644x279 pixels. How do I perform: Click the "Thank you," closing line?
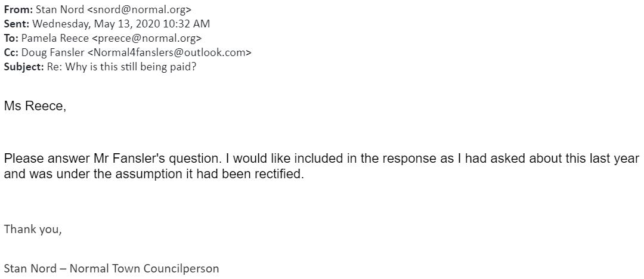point(33,228)
